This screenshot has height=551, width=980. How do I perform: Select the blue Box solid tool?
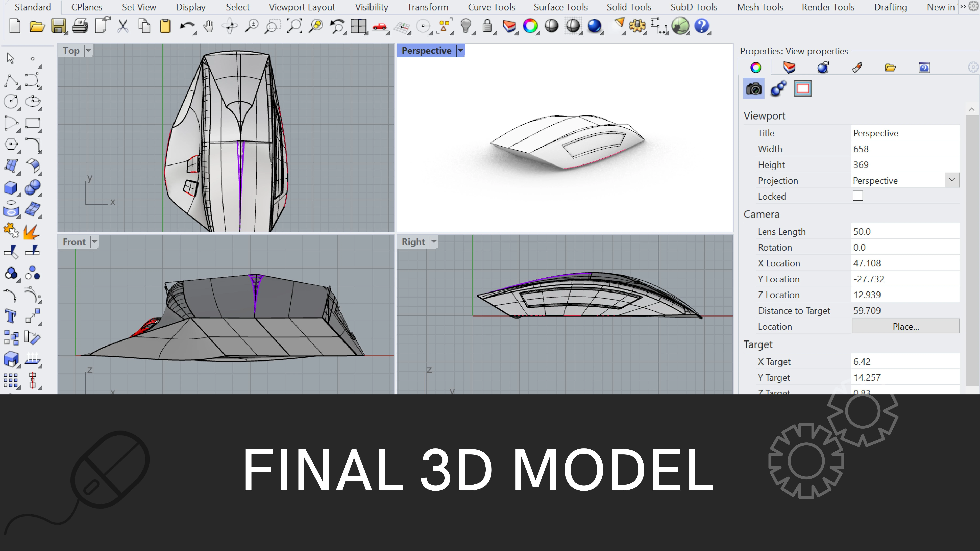[x=11, y=188]
